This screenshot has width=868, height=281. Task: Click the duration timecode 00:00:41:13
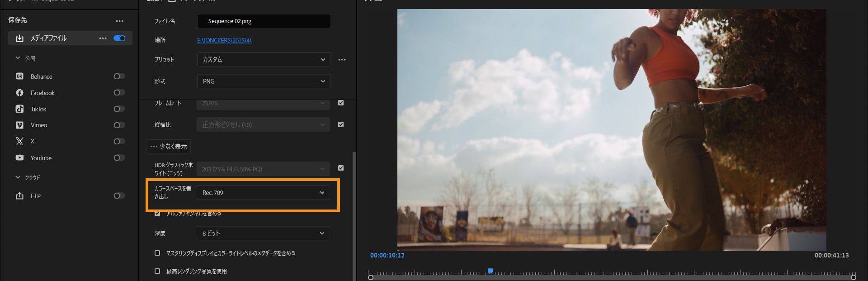[x=832, y=255]
